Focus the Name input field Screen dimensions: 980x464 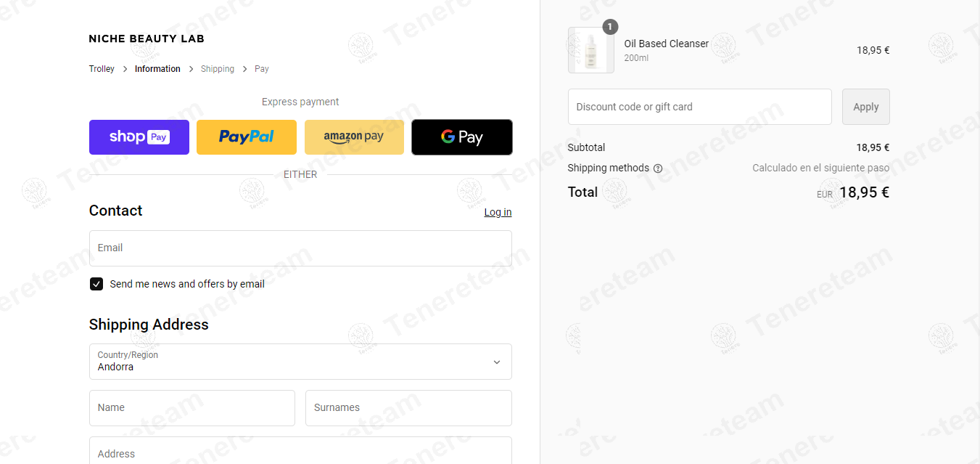(x=192, y=408)
